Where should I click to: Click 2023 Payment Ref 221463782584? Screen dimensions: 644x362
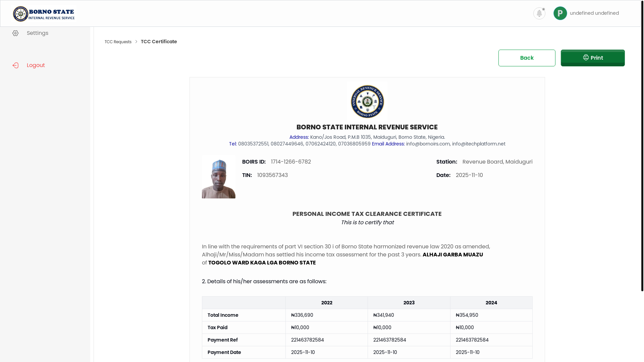click(x=390, y=340)
